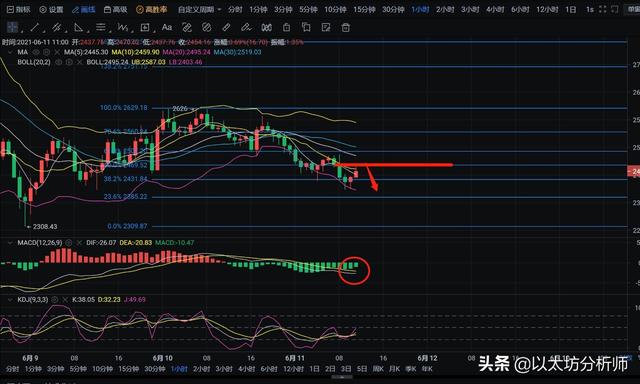Open the 自定义周期 custom period dropdown
This screenshot has width=640, height=384.
(x=199, y=9)
